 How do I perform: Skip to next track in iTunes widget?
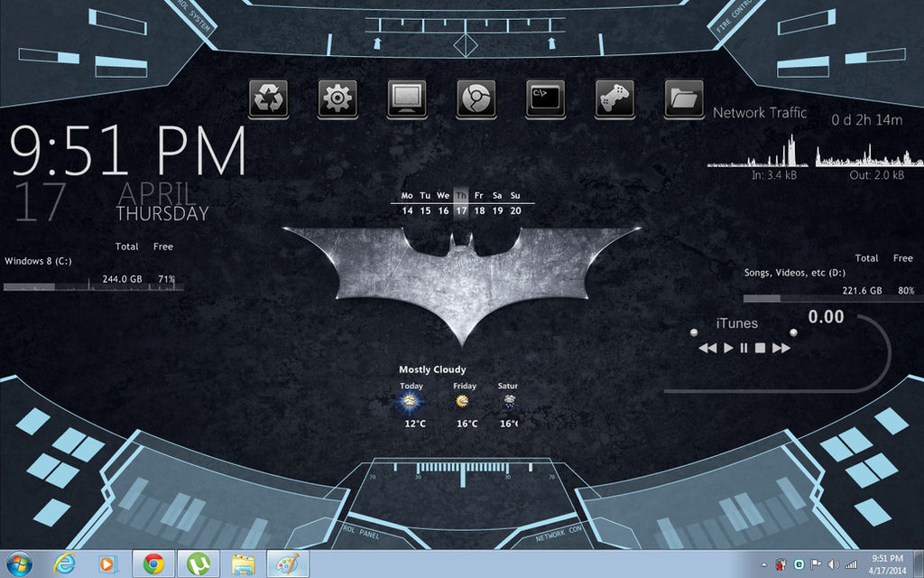pos(781,348)
